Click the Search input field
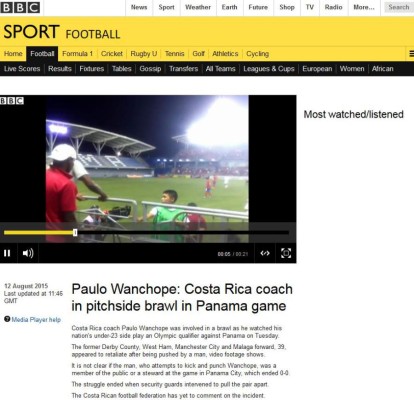The width and height of the screenshot is (414, 400). tap(399, 7)
